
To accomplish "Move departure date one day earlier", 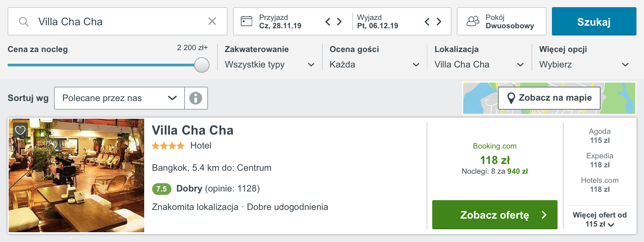I will coord(427,21).
